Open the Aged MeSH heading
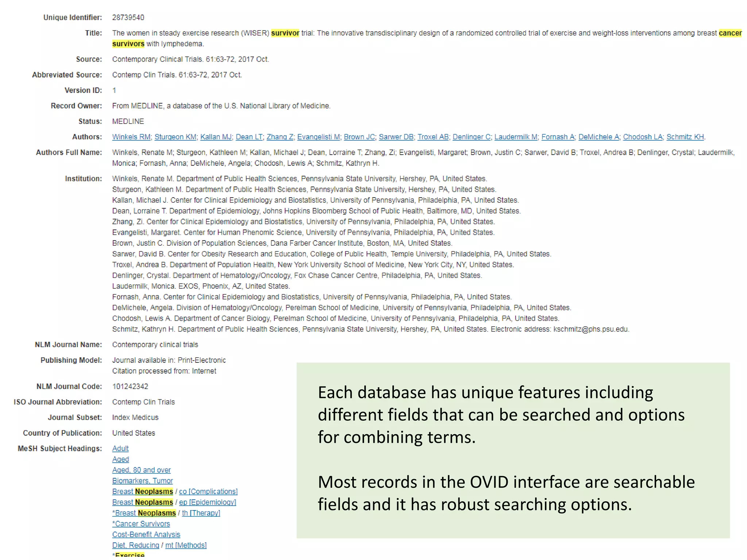This screenshot has width=747, height=560. [x=120, y=459]
